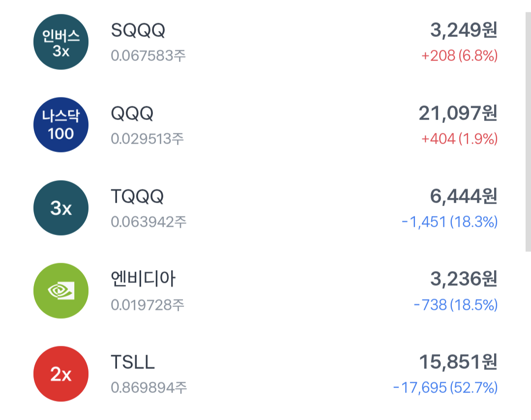Select QQQ value 21,097원

coord(458,114)
